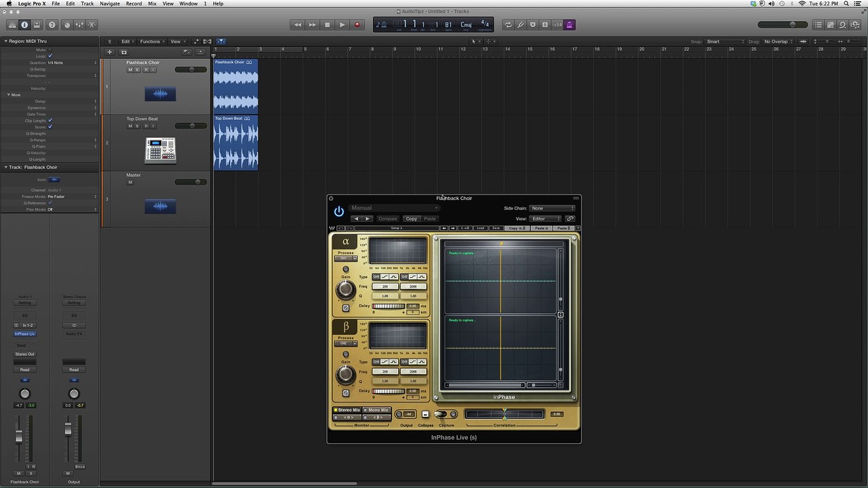This screenshot has width=868, height=488.
Task: Open the Navigate menu
Action: 110,3
